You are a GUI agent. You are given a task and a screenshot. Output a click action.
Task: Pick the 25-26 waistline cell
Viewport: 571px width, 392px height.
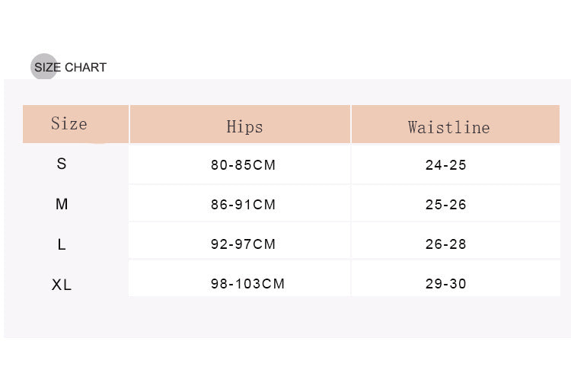445,205
